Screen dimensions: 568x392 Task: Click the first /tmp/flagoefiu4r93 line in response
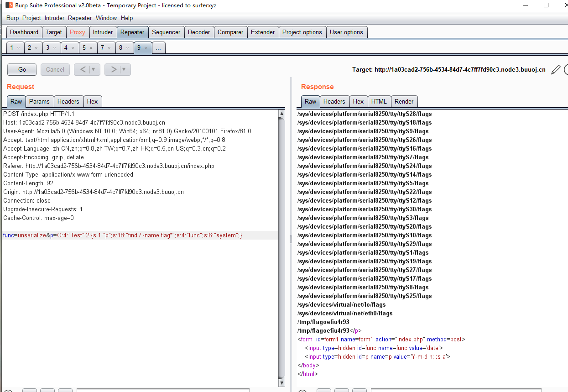323,322
